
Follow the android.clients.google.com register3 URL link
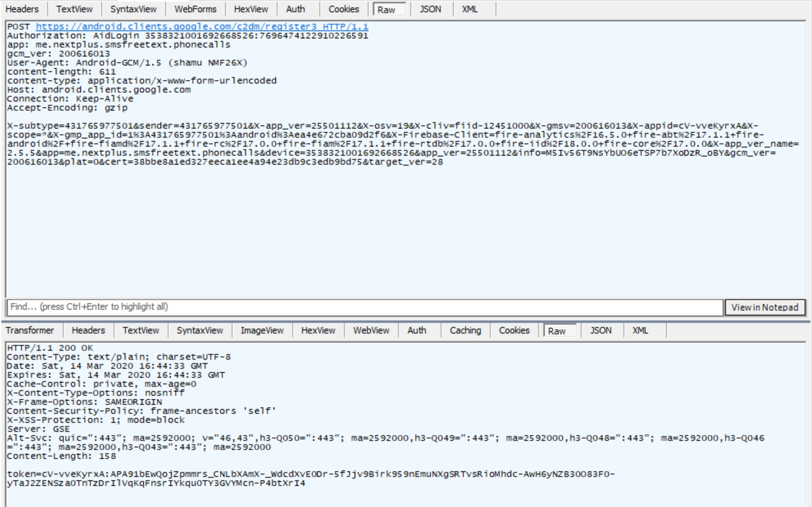[x=202, y=27]
